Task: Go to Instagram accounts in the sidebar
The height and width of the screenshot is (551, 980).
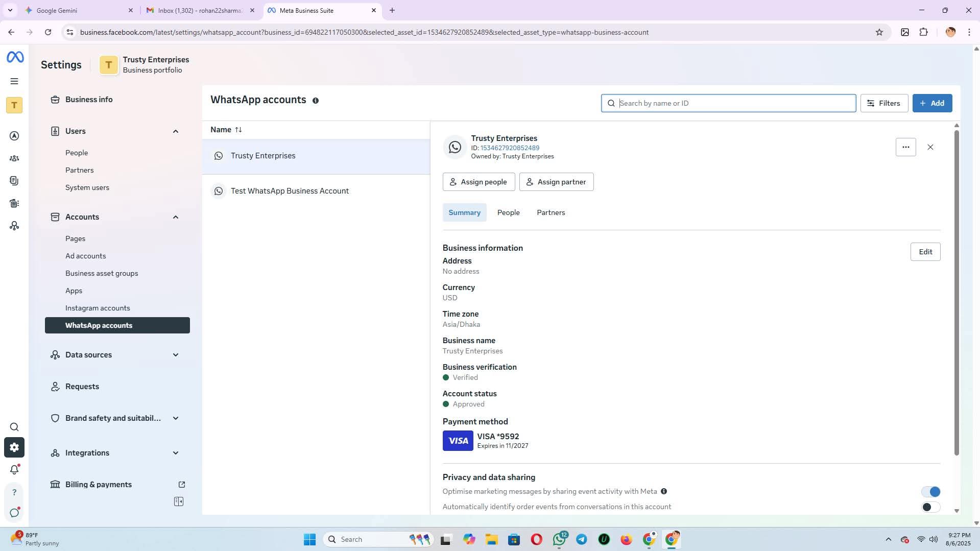Action: click(x=98, y=308)
